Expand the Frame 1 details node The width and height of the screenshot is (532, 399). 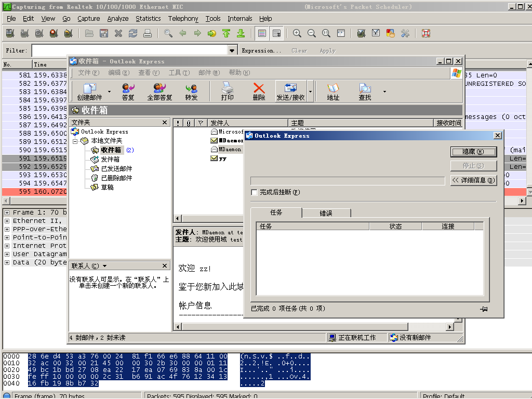7,212
